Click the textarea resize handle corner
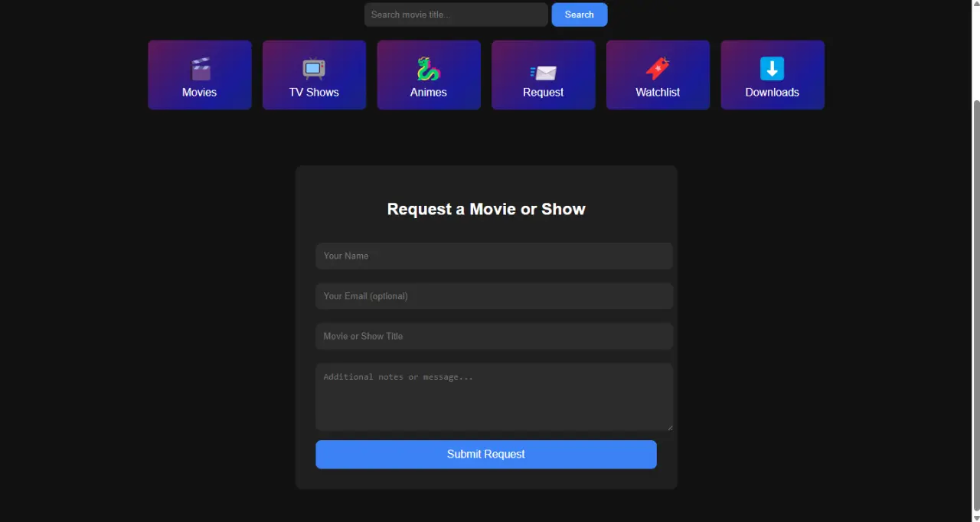980x522 pixels. click(x=669, y=427)
